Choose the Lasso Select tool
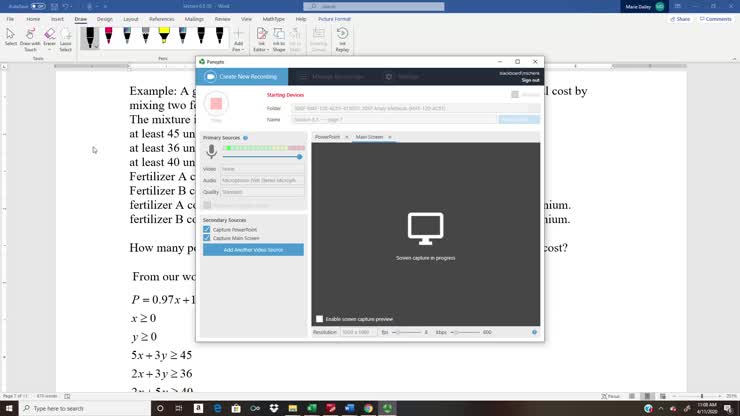The height and width of the screenshot is (416, 740). (x=66, y=39)
